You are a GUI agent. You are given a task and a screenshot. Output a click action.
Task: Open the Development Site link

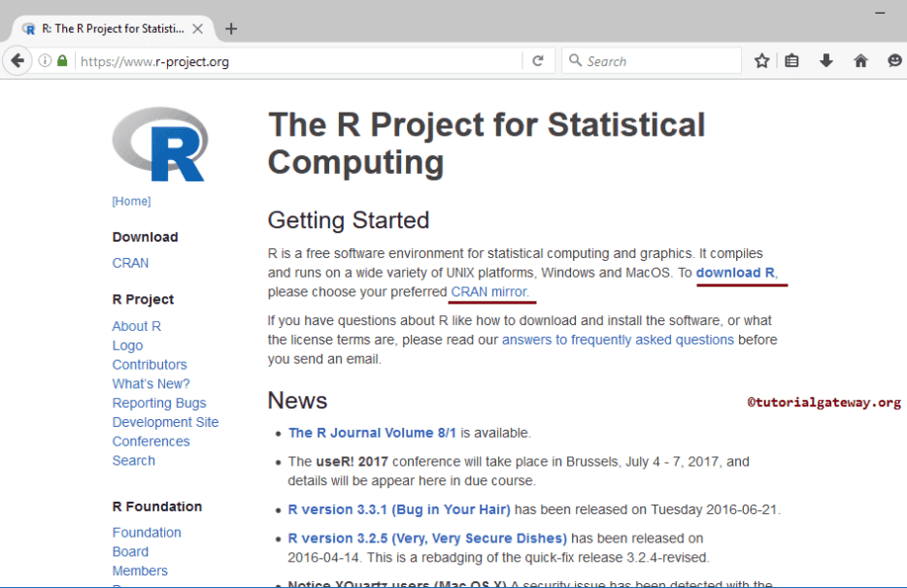pos(165,422)
